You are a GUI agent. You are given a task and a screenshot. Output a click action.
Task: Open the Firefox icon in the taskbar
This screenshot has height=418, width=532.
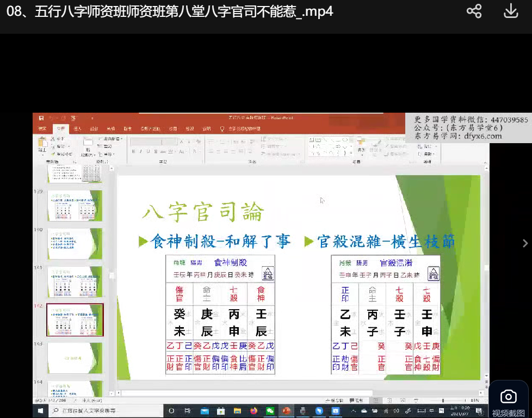tap(253, 411)
